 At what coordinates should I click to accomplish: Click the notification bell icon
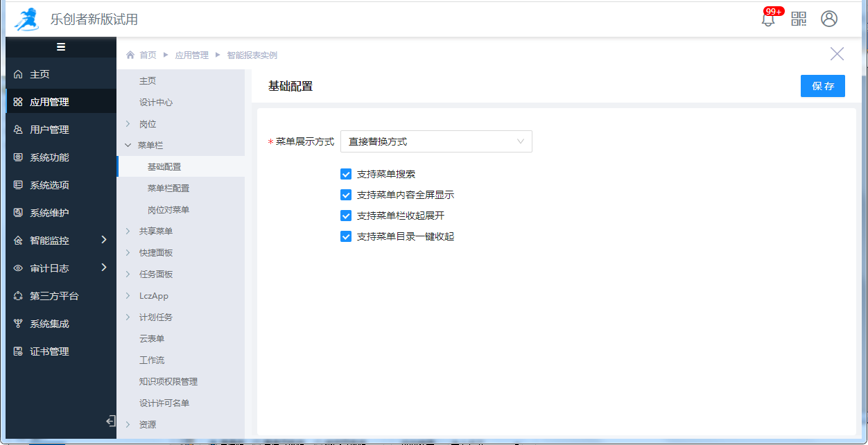(x=768, y=19)
